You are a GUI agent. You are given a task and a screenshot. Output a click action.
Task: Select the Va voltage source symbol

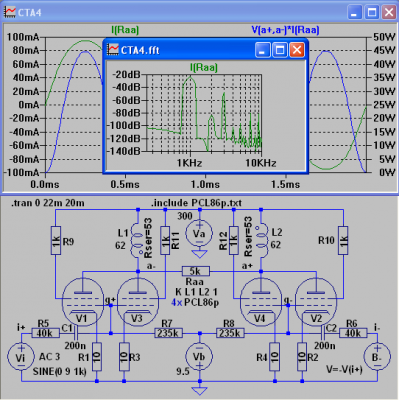[199, 233]
